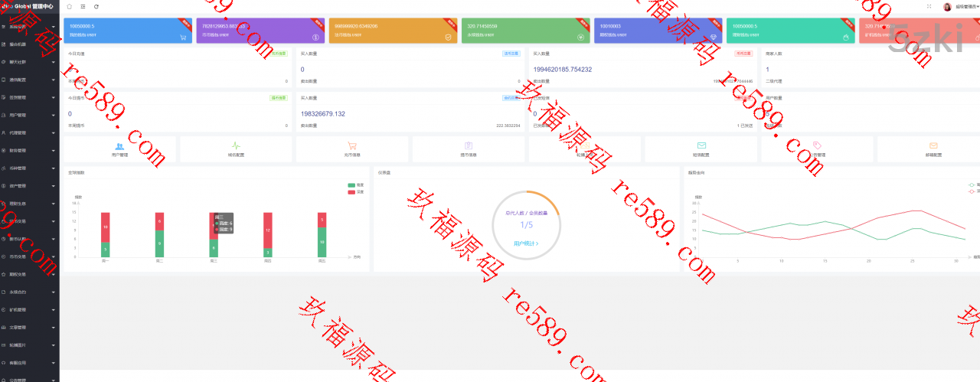Viewport: 980px width, 382px height.
Task: Refresh the page with the reload icon
Action: point(96,6)
